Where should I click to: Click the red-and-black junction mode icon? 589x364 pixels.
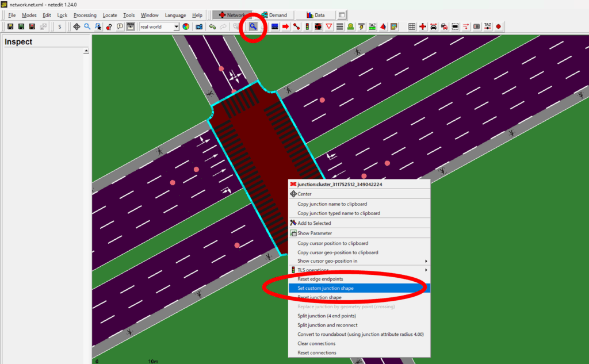(x=318, y=26)
